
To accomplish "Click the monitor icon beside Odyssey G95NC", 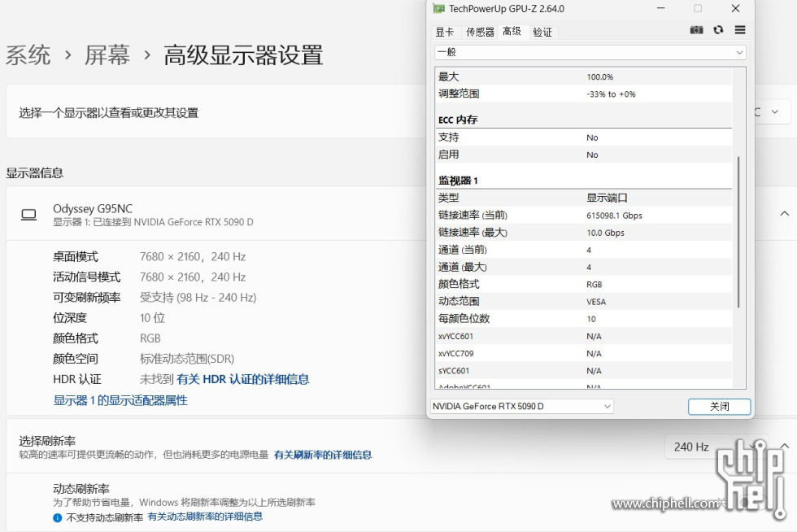I will coord(28,215).
